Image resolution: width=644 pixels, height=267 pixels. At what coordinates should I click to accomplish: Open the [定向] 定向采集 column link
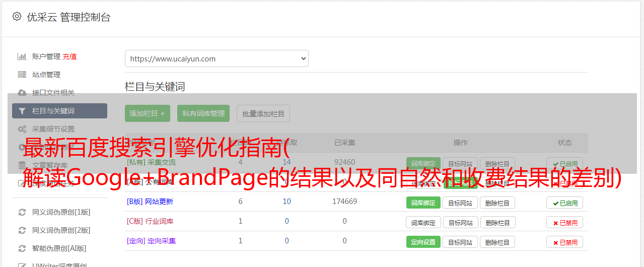coord(152,241)
